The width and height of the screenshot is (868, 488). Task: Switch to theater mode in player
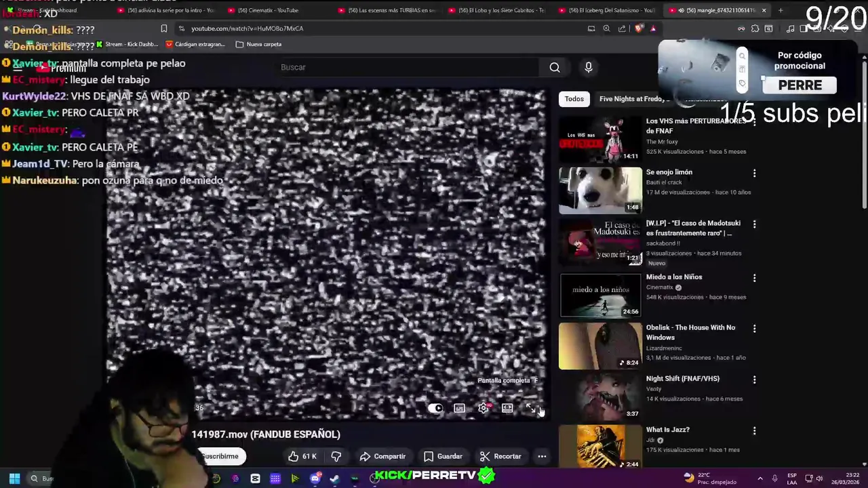507,408
